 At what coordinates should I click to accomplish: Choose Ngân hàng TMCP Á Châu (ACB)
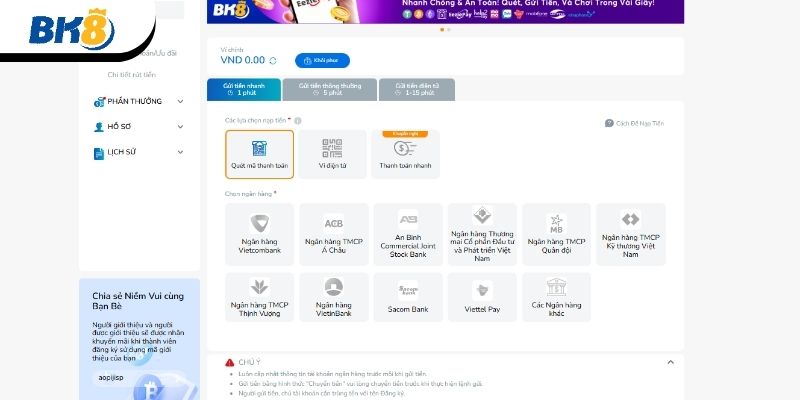(334, 235)
